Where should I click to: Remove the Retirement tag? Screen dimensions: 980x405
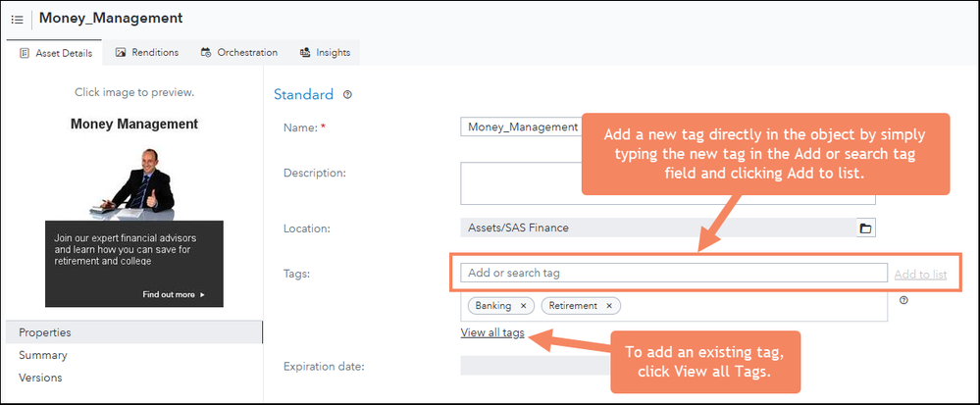point(609,306)
